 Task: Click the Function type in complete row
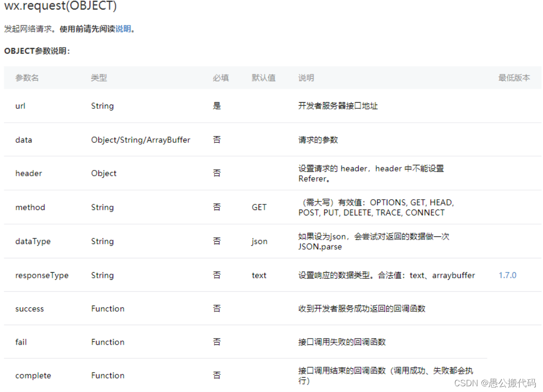[x=108, y=376]
